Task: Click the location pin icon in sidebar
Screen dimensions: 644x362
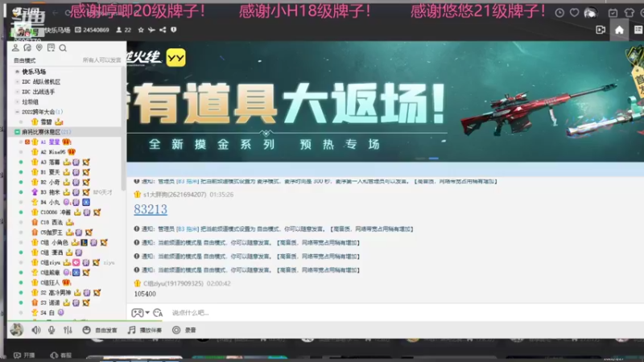Action: pyautogui.click(x=39, y=48)
